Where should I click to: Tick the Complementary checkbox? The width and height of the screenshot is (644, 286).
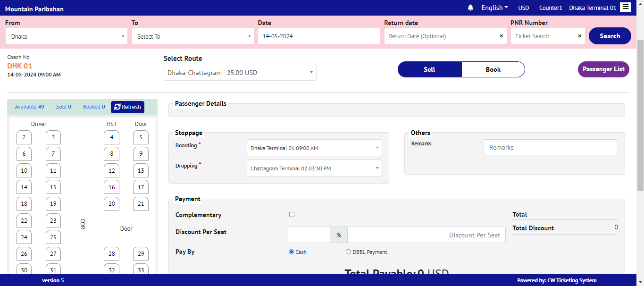[x=292, y=215]
